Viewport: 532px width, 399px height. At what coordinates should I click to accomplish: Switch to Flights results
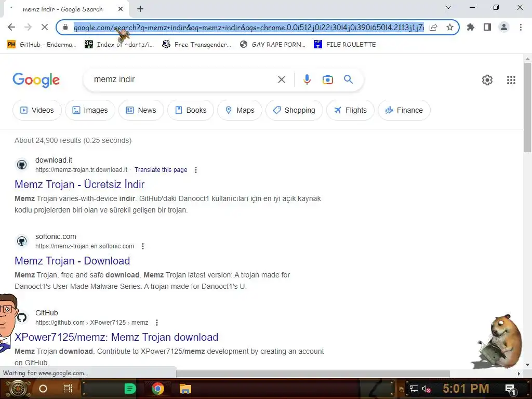351,110
